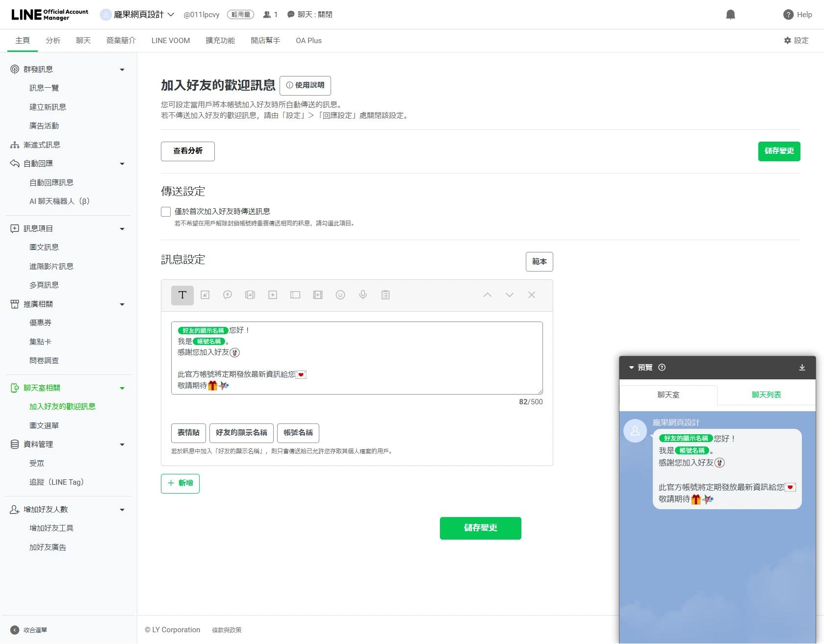824x644 pixels.
Task: Move message block down
Action: (x=510, y=295)
